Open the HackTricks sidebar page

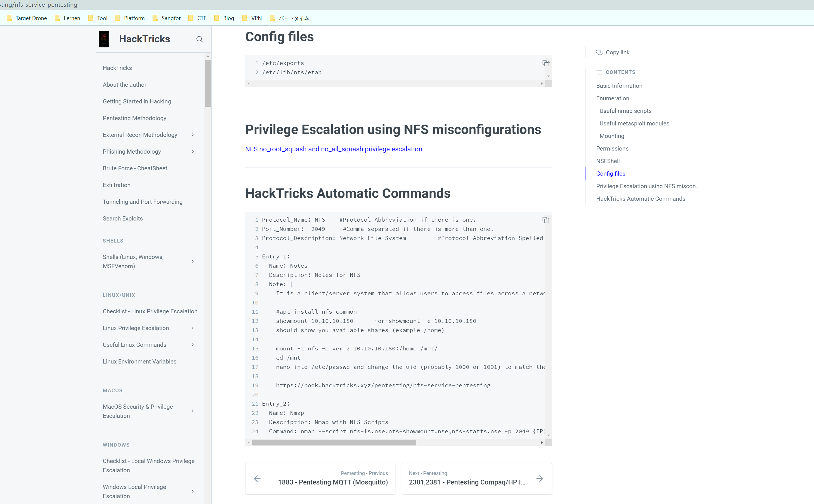pos(117,68)
